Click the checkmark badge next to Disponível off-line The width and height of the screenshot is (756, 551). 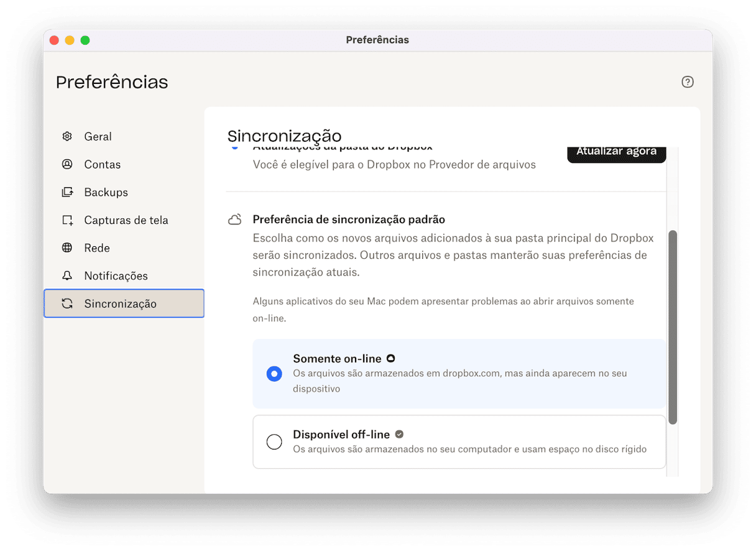coord(399,434)
